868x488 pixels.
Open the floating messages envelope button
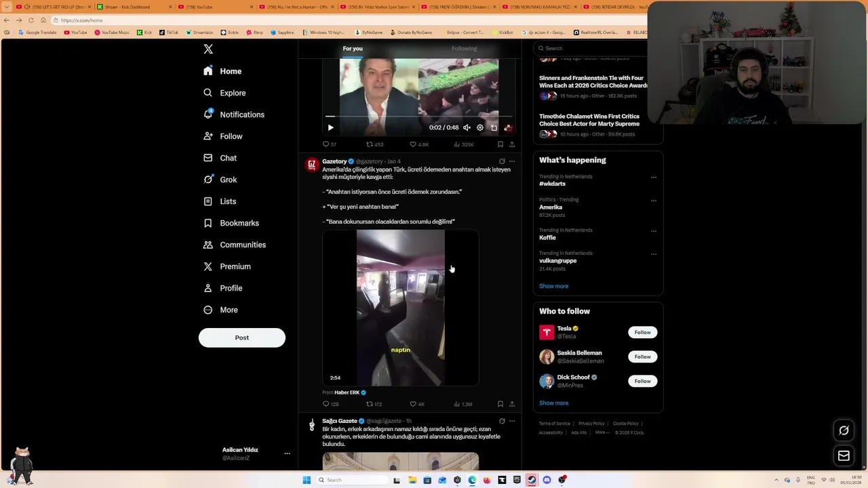coord(844,456)
